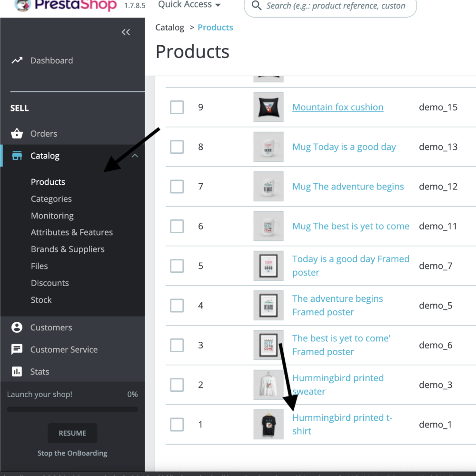Open the Stats icon in the sidebar
This screenshot has height=476, width=476.
point(17,372)
